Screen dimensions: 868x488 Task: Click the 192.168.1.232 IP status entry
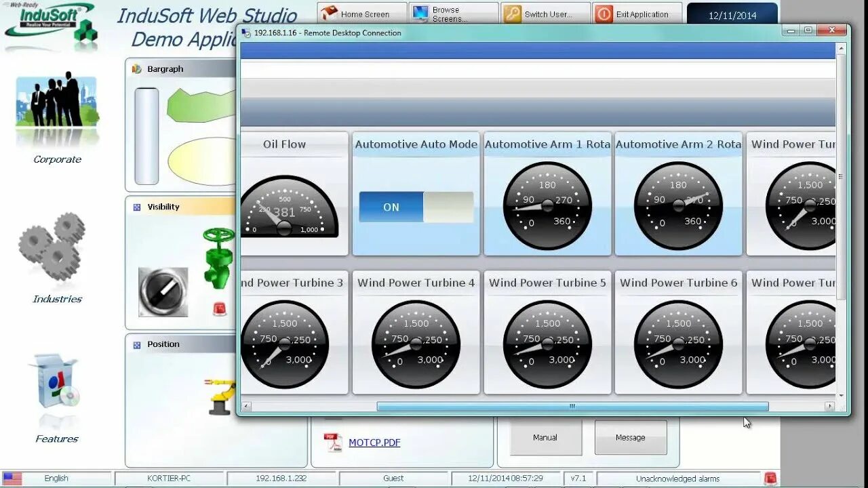tap(281, 479)
